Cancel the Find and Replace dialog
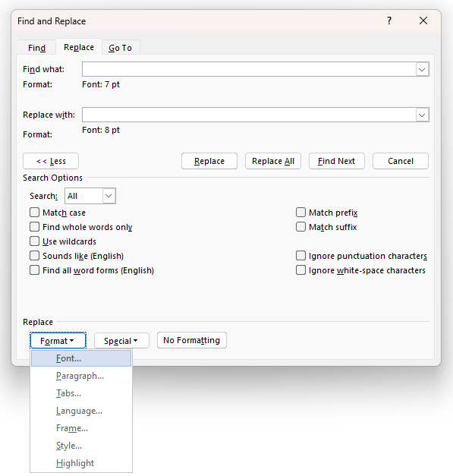 [x=401, y=161]
